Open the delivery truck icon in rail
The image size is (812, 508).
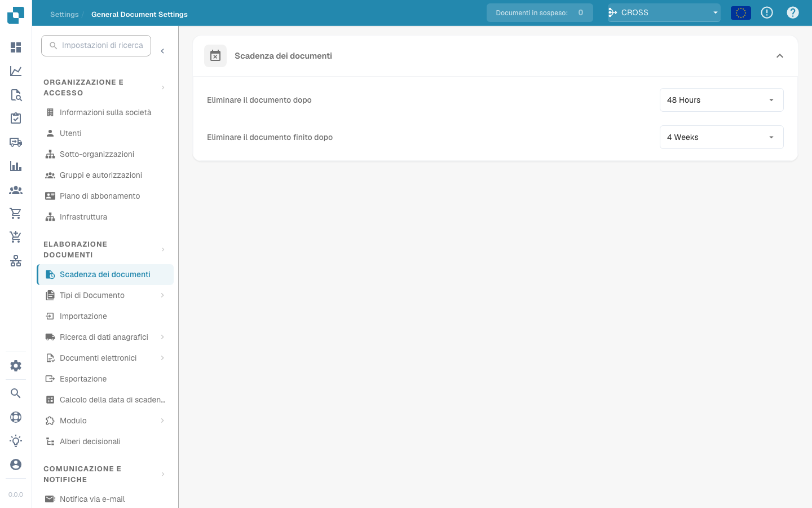[x=16, y=142]
